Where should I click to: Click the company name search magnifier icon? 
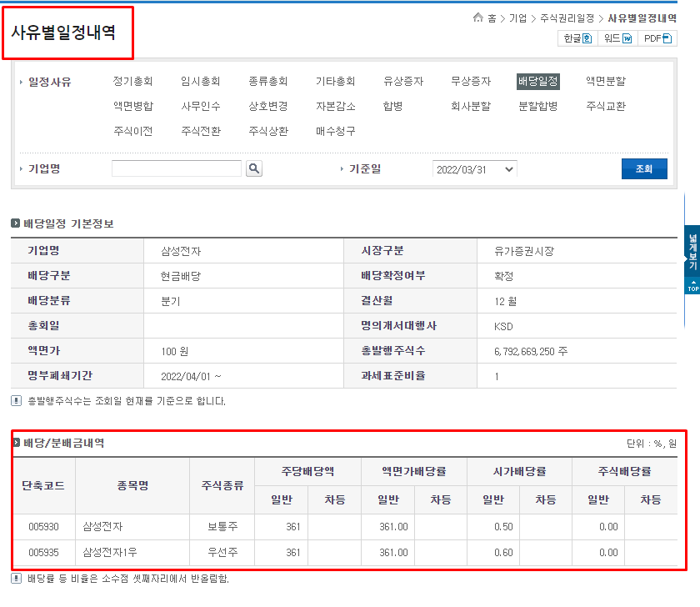(x=254, y=168)
